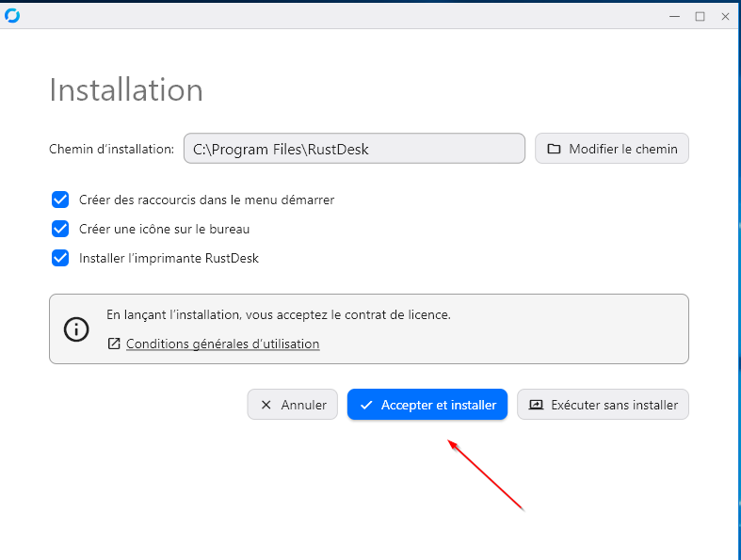This screenshot has width=741, height=560.
Task: Click Exécuter sans installer button
Action: point(603,405)
